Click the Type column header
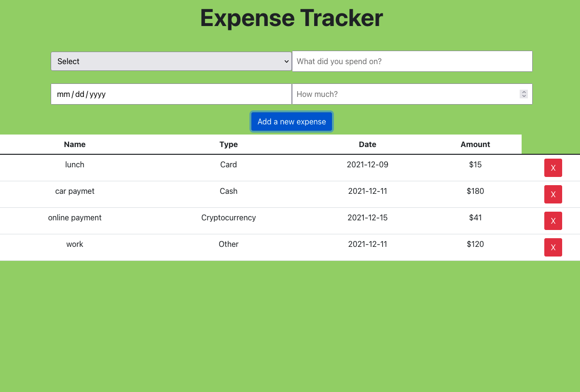The height and width of the screenshot is (392, 580). pos(228,144)
